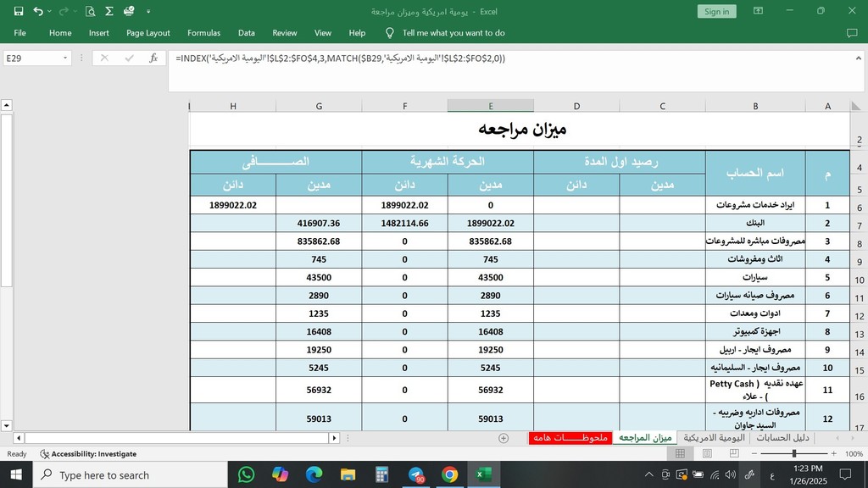Select column B header
This screenshot has width=868, height=488.
[x=755, y=106]
